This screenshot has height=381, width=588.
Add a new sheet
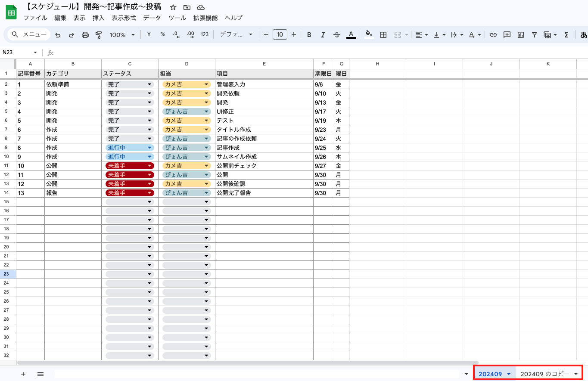coord(23,374)
